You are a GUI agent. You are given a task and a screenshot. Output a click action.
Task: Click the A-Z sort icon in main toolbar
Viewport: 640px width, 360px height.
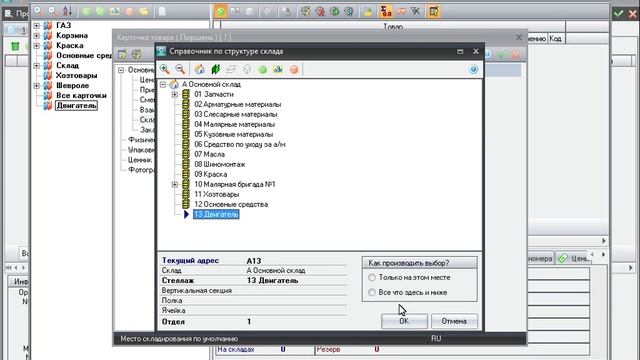67,11
